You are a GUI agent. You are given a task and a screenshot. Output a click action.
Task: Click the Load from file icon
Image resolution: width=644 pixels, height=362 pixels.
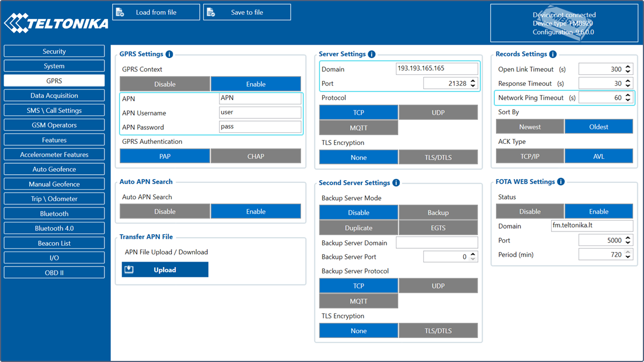point(120,12)
